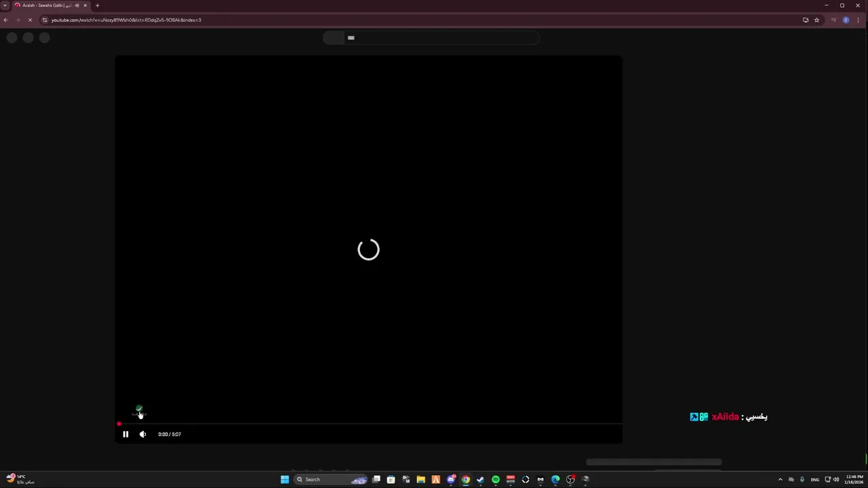Click the taskbar Search box
Viewport: 868px width, 488px height.
click(x=332, y=479)
